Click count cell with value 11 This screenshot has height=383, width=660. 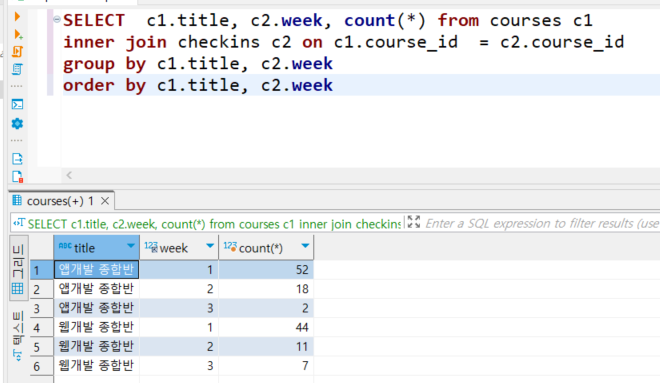[266, 347]
